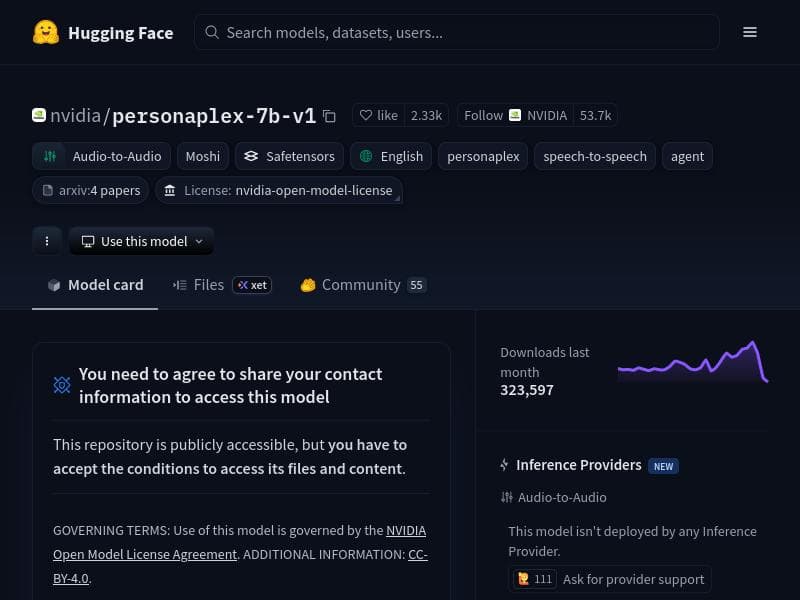Focus the search models, datasets, users field
The image size is (800, 600).
pos(457,32)
